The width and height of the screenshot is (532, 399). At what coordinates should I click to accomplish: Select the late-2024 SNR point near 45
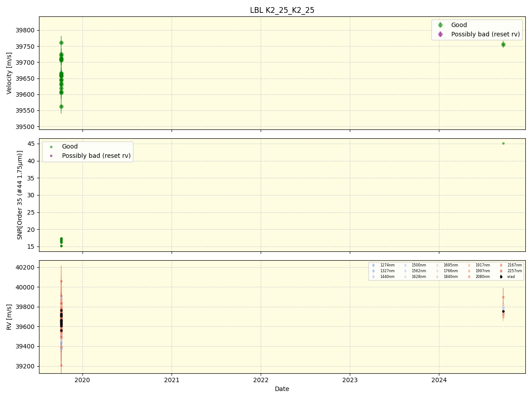[503, 143]
